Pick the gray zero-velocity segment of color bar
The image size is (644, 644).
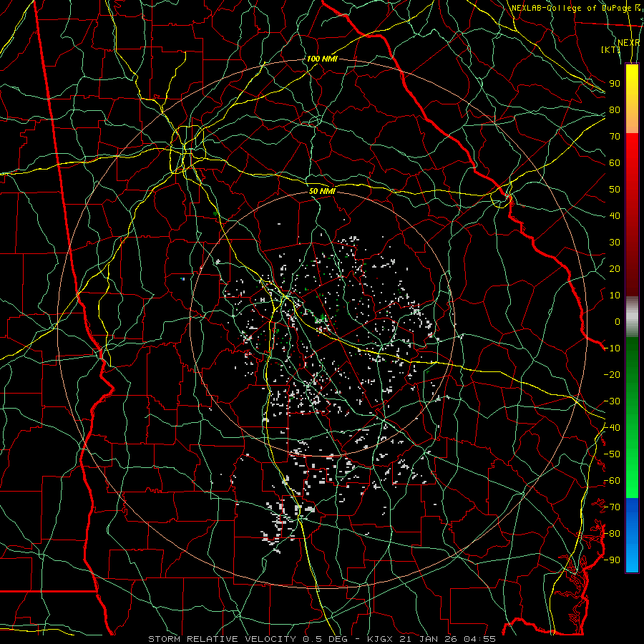tap(632, 317)
